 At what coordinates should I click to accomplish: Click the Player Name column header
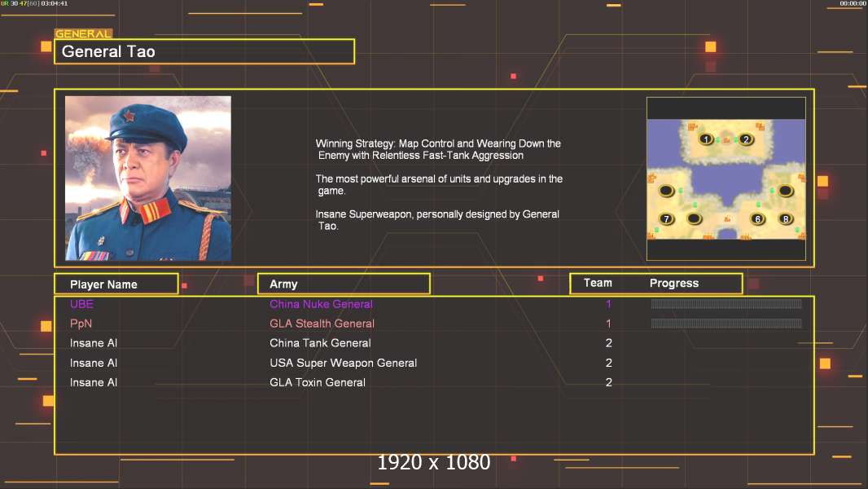tap(116, 284)
